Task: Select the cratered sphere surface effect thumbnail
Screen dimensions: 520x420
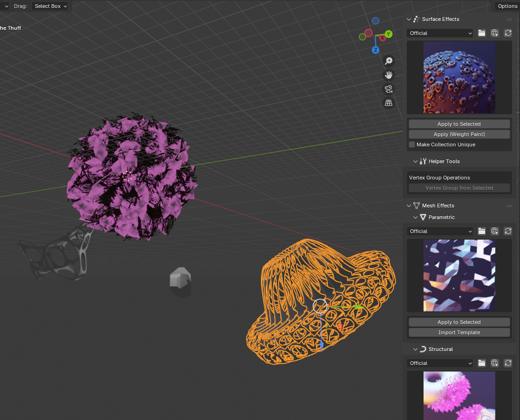Action: 459,77
